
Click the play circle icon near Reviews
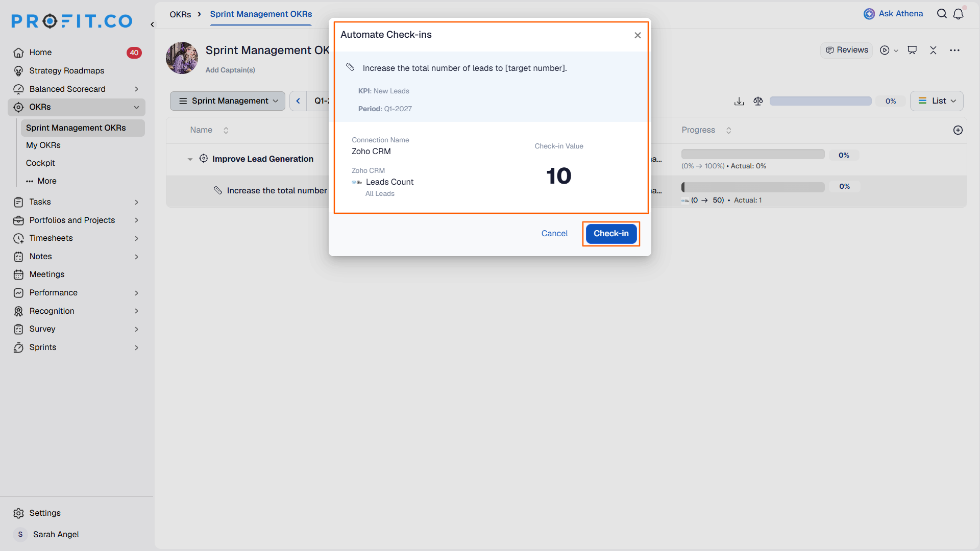coord(885,50)
